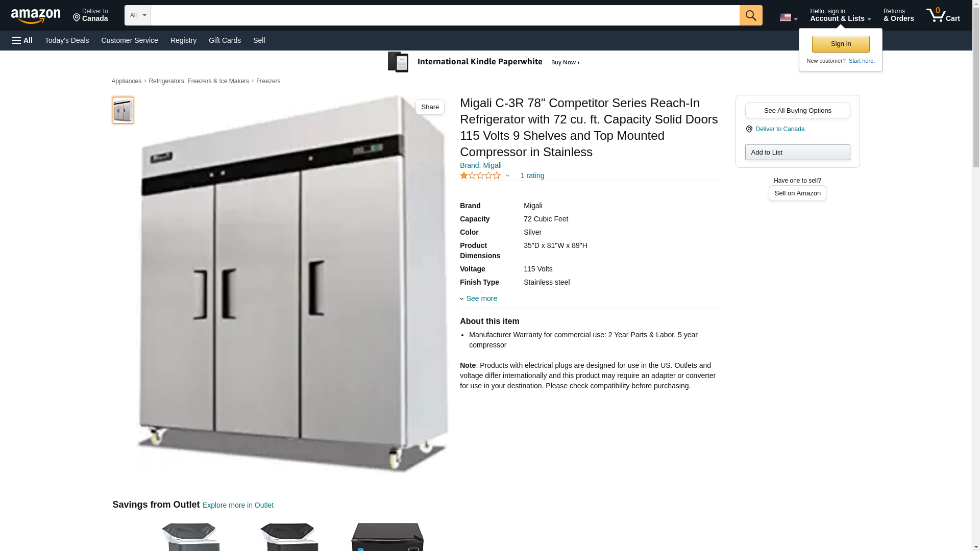Click the star rating icons
Image resolution: width=980 pixels, height=551 pixels.
click(480, 176)
